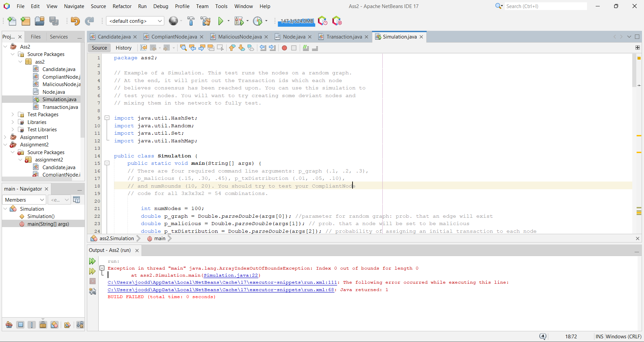Select main(String[] args) in the Navigator
The height and width of the screenshot is (342, 644).
coord(48,224)
